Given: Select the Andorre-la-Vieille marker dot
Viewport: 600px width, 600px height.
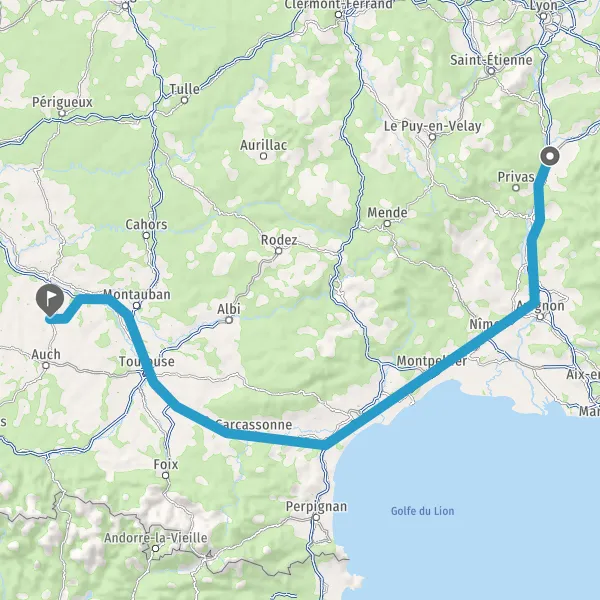Looking at the screenshot, I should point(155,548).
